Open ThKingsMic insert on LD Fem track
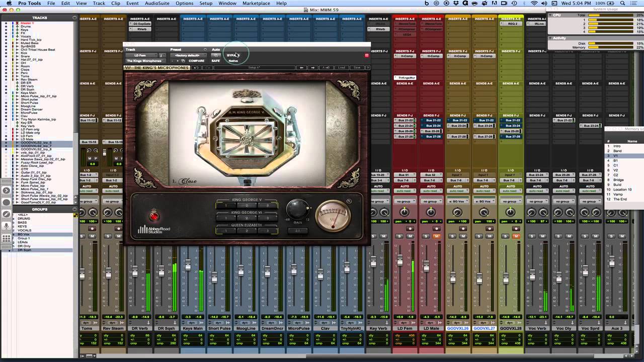This screenshot has height=362, width=644. coord(405,78)
